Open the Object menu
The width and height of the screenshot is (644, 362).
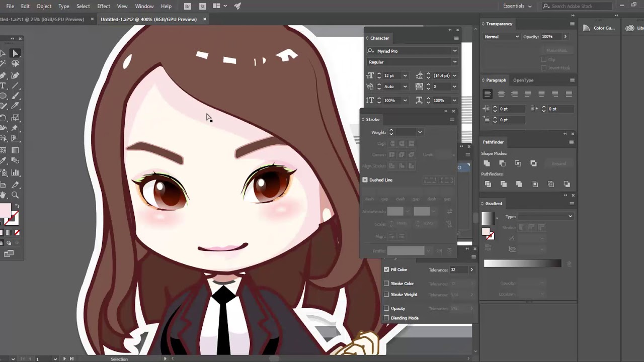click(44, 6)
